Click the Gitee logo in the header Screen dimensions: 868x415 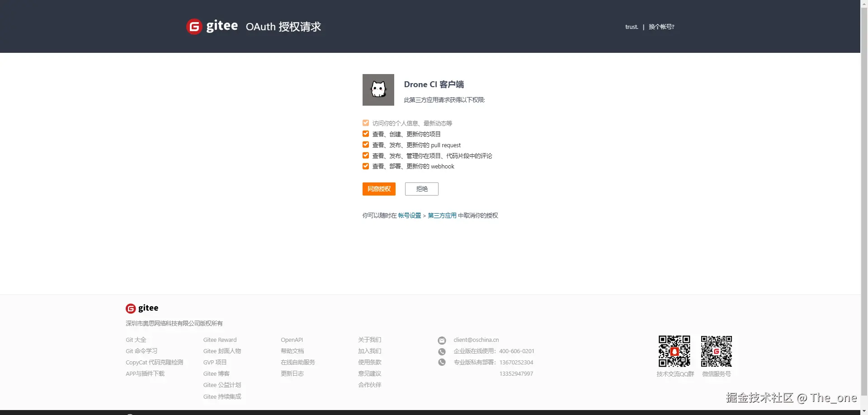(x=212, y=27)
